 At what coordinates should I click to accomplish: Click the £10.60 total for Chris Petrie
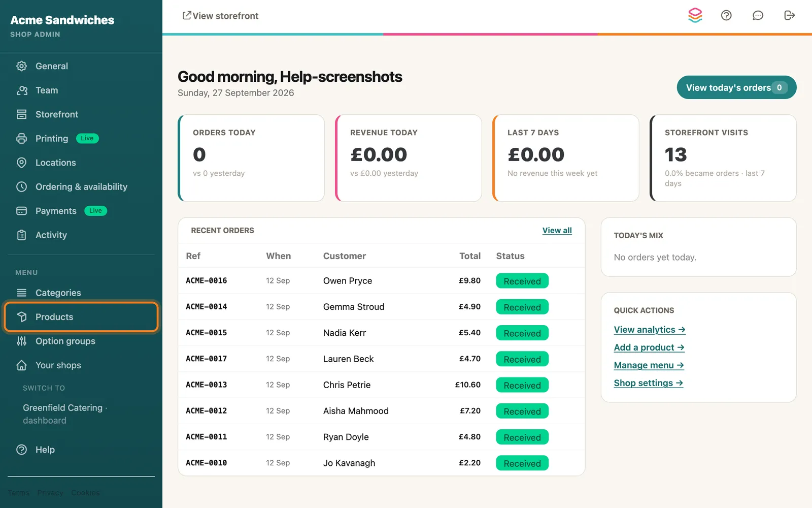(467, 385)
